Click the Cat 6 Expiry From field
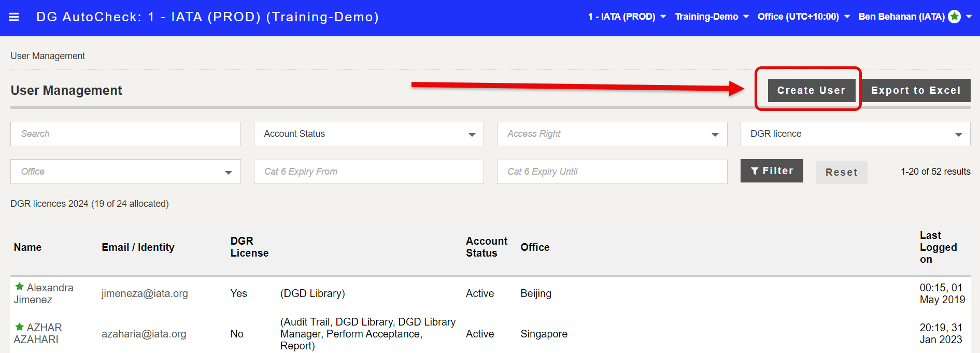Viewport: 980px width, 353px height. tap(369, 172)
